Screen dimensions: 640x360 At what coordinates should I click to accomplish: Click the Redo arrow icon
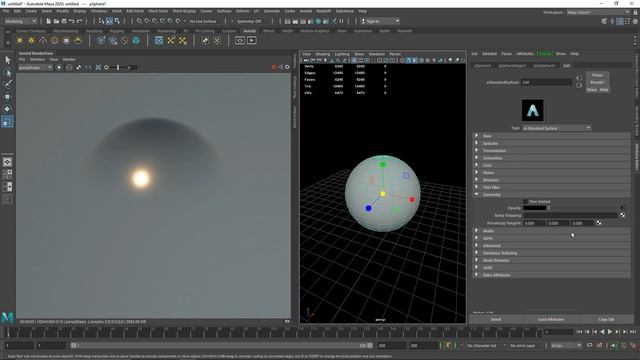point(80,21)
